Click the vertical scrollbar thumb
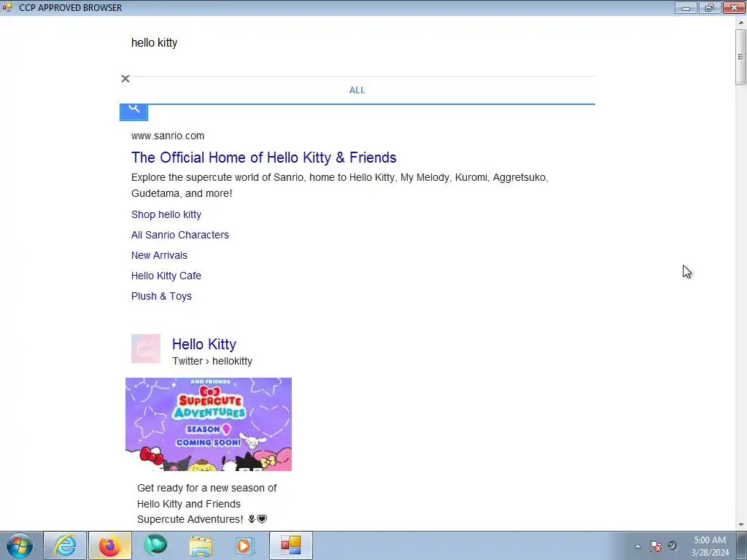747x560 pixels. (740, 56)
